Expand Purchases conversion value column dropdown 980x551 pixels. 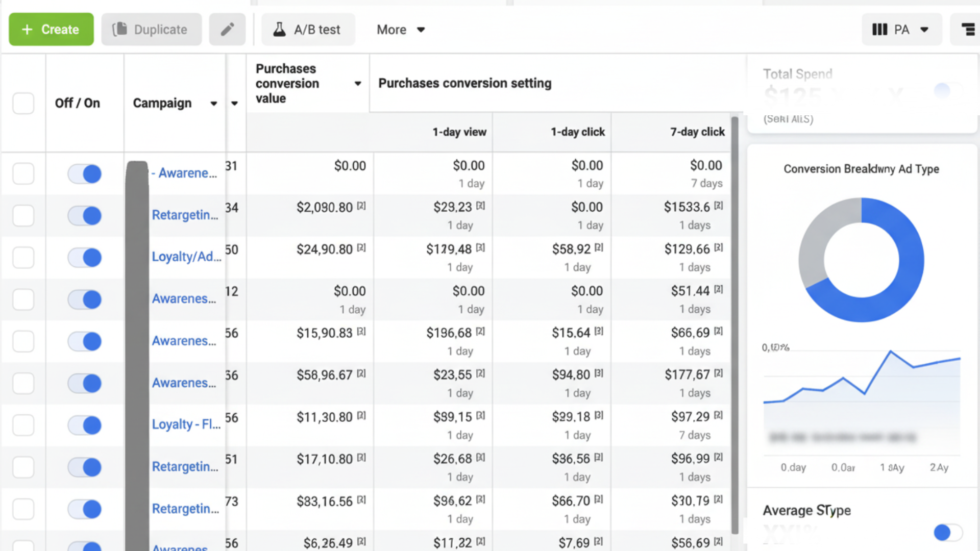pos(358,84)
